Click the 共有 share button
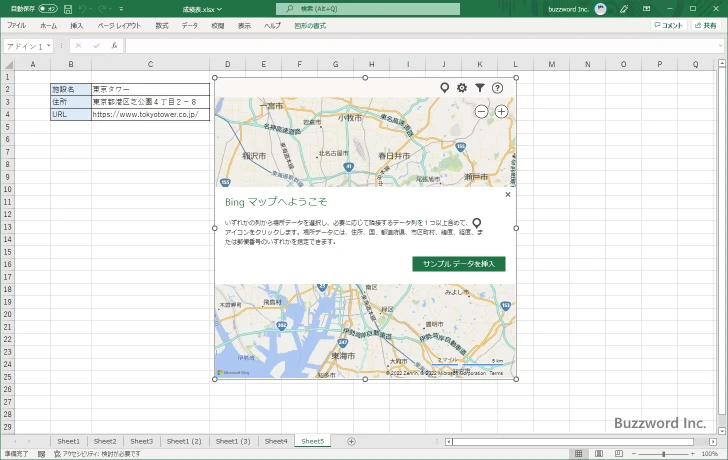 tap(705, 26)
